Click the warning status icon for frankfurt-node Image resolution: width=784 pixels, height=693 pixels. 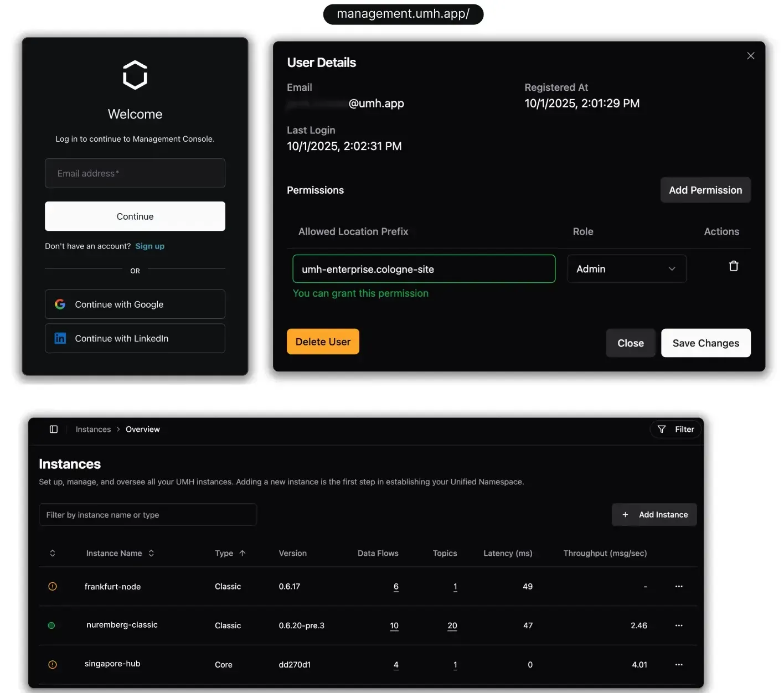pyautogui.click(x=53, y=587)
